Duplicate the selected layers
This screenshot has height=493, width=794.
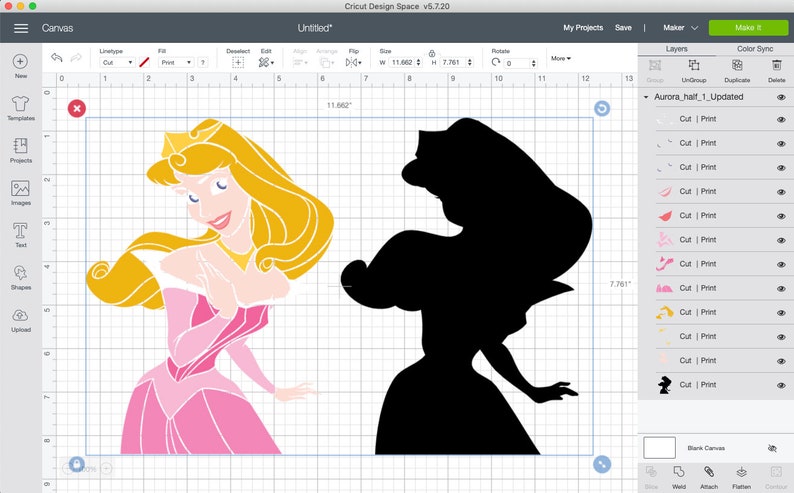pos(737,71)
